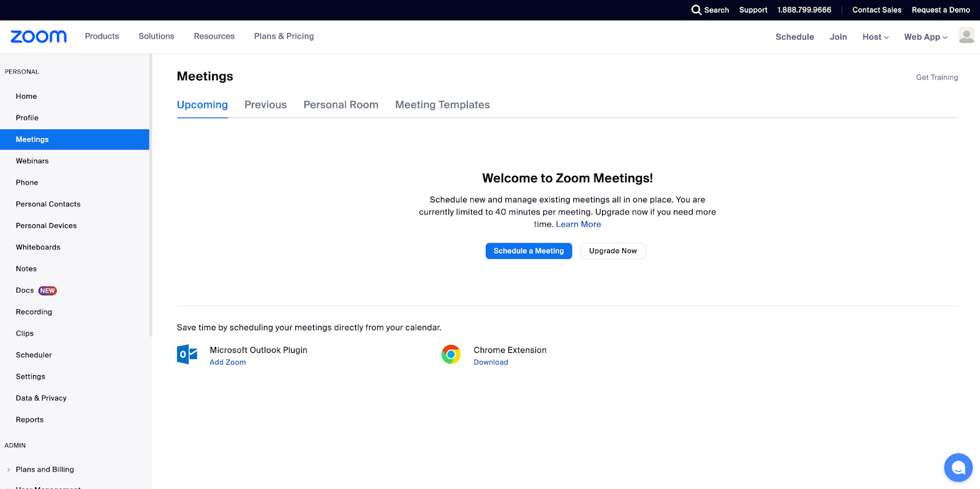Open the Resources menu
The image size is (980, 489).
(x=214, y=36)
